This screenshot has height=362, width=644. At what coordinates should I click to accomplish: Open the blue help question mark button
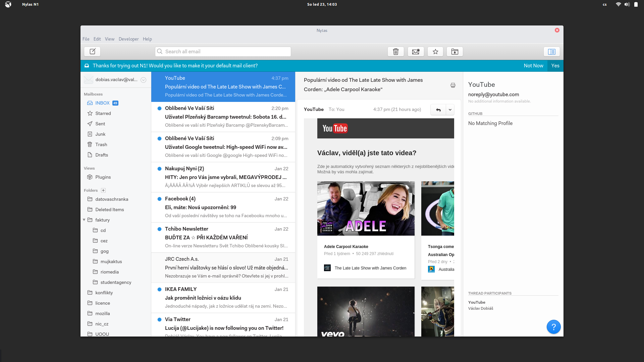coord(554,326)
